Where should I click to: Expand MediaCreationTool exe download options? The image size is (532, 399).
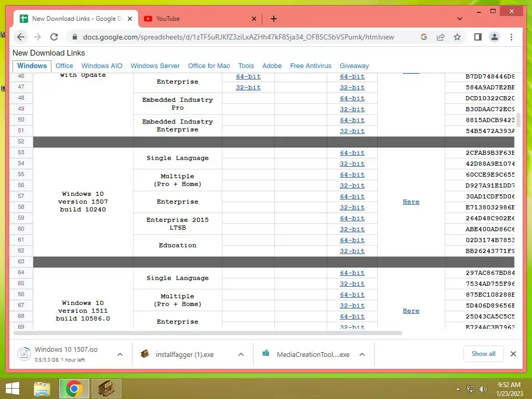pos(362,354)
